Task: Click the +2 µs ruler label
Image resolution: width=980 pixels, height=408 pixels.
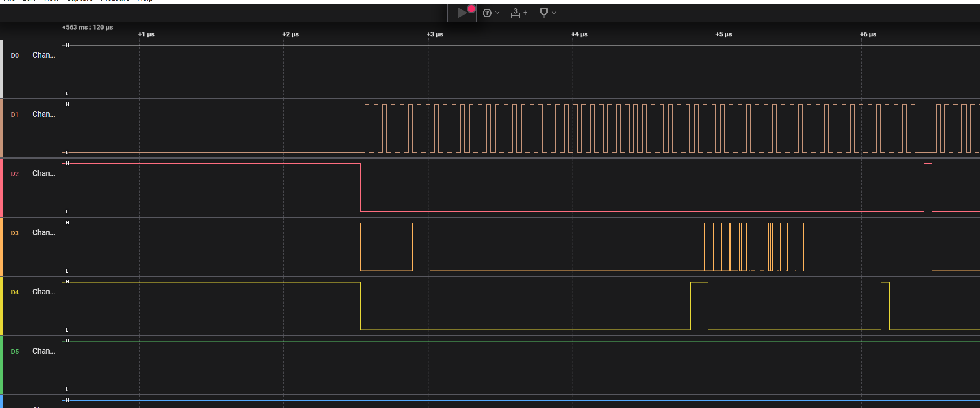Action: tap(291, 34)
